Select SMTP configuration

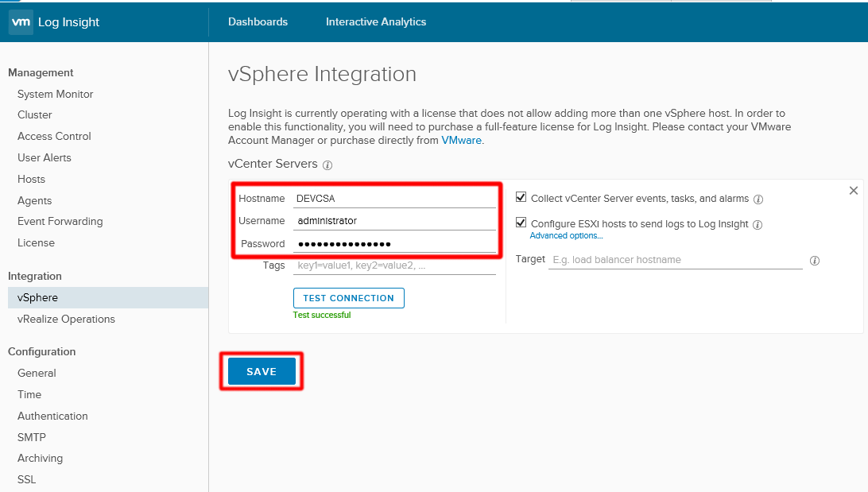[x=32, y=437]
